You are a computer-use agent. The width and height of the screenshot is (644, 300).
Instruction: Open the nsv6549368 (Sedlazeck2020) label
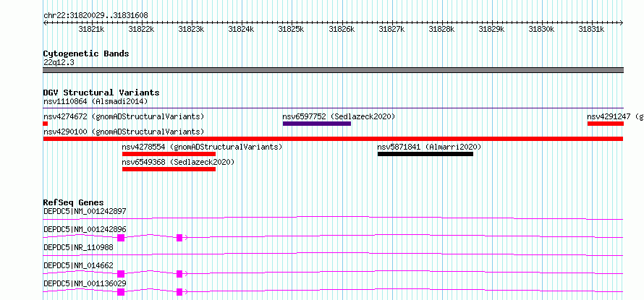pyautogui.click(x=178, y=162)
